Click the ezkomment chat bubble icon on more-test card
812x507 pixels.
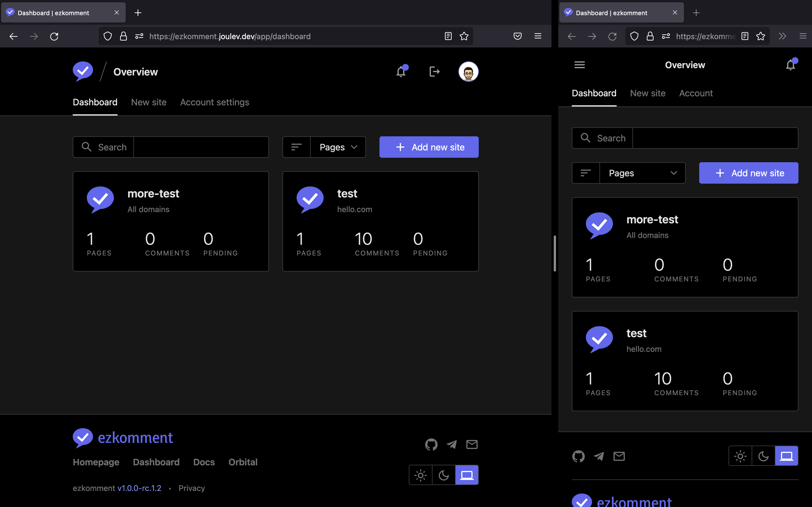[101, 199]
